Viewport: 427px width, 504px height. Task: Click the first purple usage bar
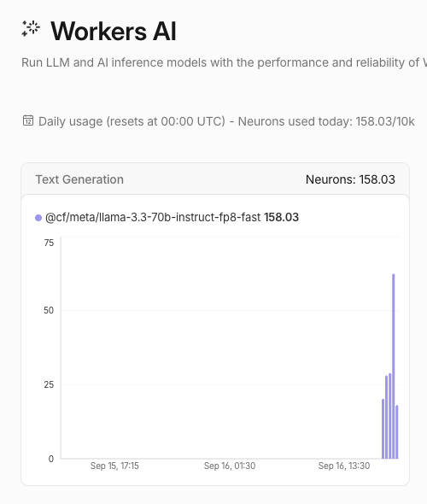[383, 429]
